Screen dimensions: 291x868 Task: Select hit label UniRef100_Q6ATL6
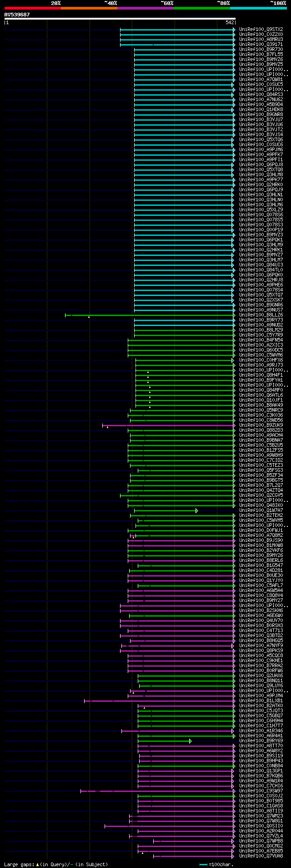click(x=261, y=395)
